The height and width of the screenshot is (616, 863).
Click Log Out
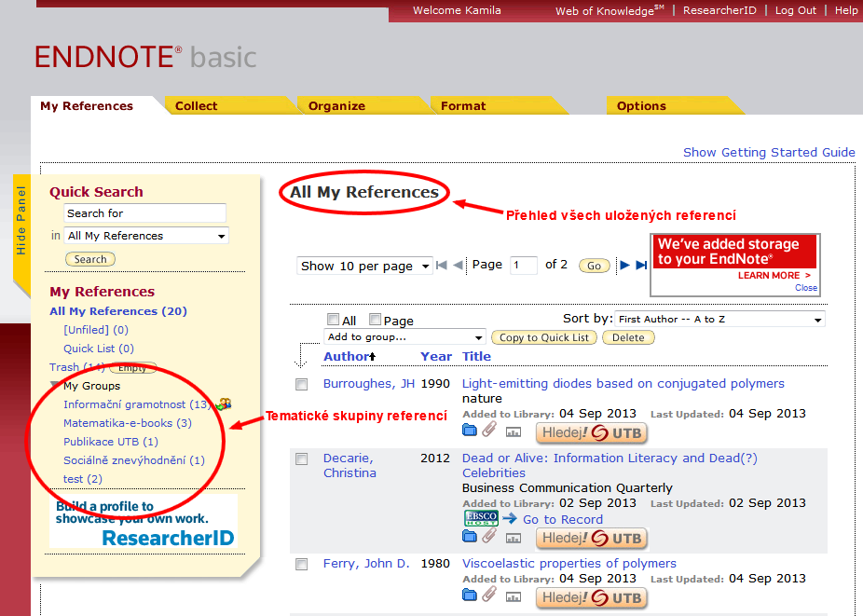(x=796, y=10)
